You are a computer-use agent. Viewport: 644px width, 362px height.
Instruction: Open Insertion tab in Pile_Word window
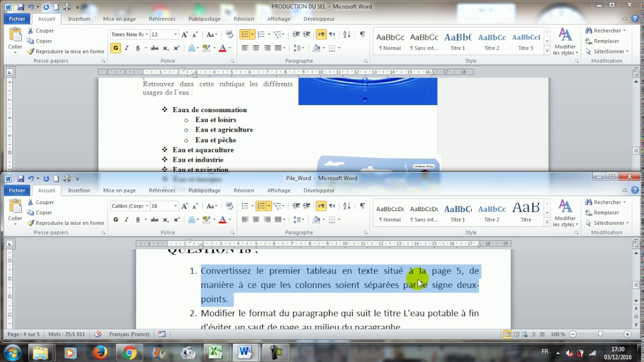coord(79,191)
